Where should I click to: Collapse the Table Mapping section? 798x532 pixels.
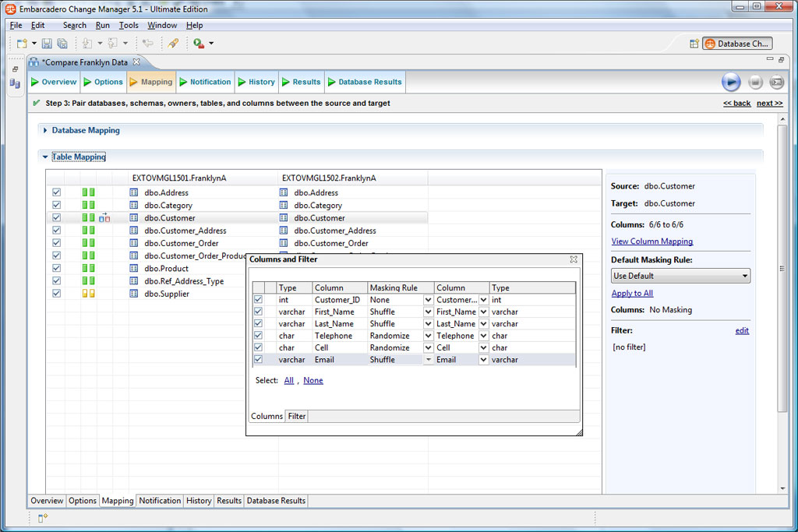point(45,157)
